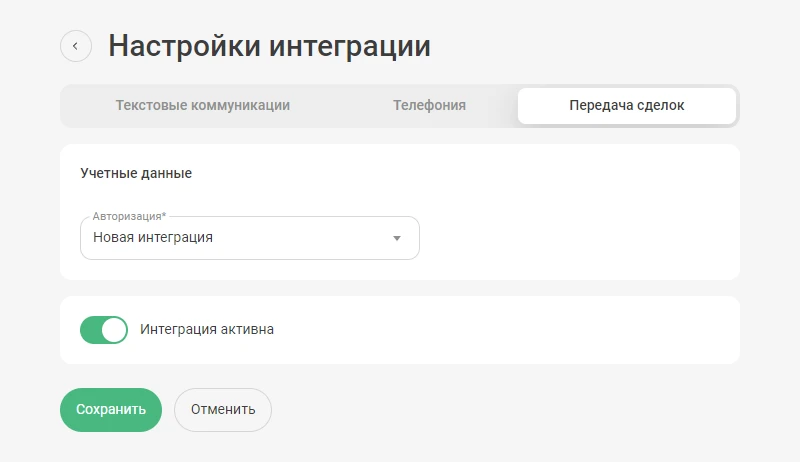The width and height of the screenshot is (800, 462).
Task: Return to previous page with round back button
Action: pos(76,46)
